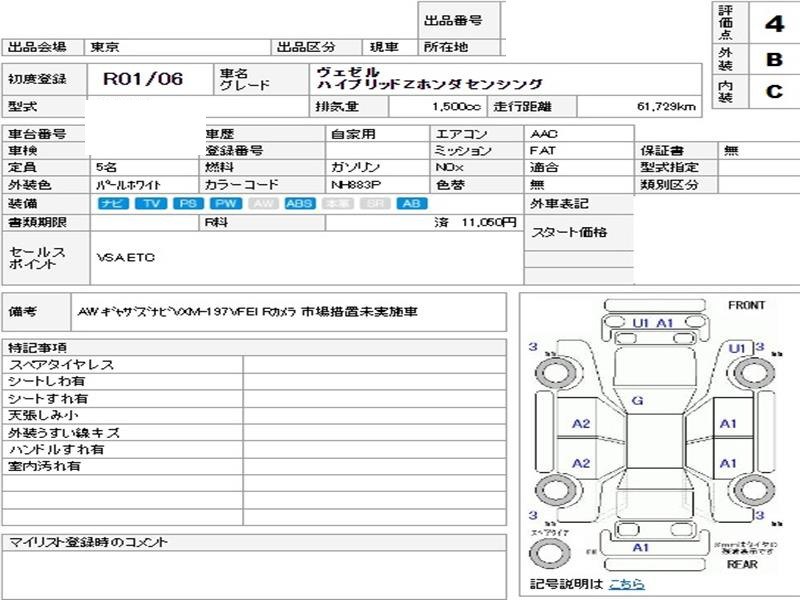The height and width of the screenshot is (600, 800).
Task: Click the U1 mark on the front fender
Action: pyautogui.click(x=737, y=348)
